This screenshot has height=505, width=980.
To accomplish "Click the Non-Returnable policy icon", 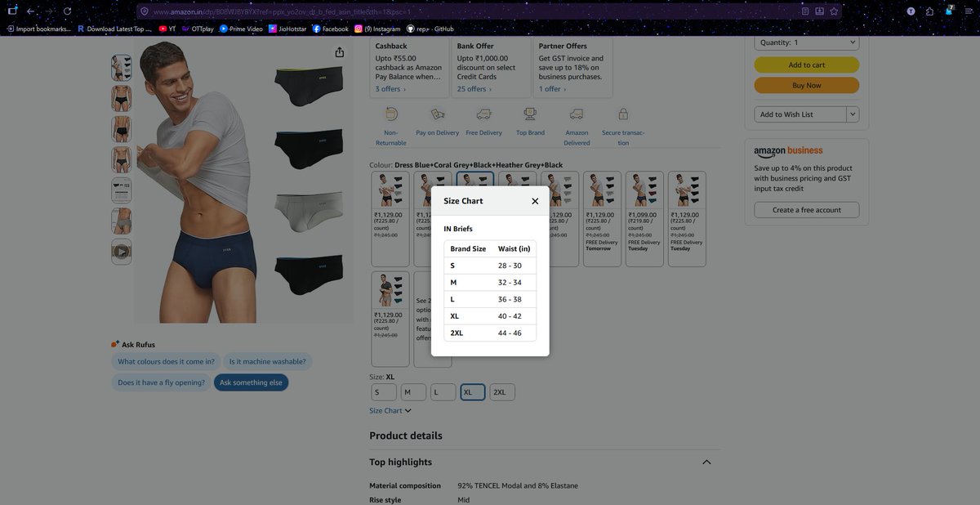I will click(391, 114).
